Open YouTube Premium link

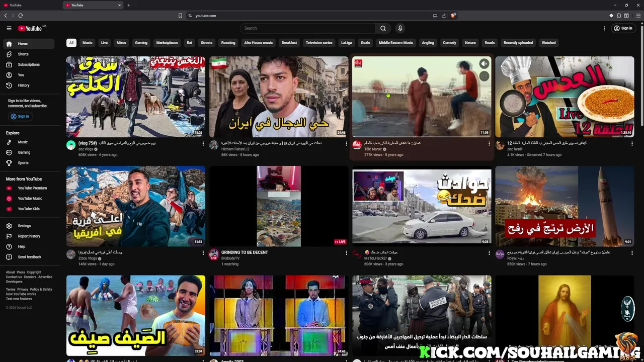(28, 188)
